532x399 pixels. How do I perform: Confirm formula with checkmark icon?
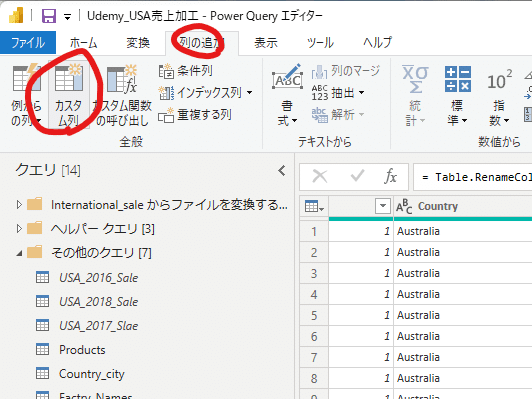pyautogui.click(x=357, y=176)
